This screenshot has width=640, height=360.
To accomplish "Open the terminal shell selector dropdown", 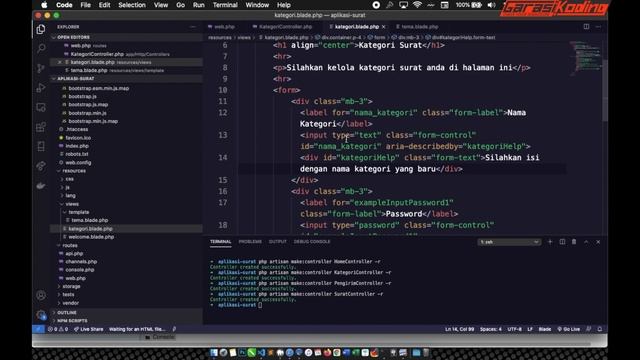I will 509,242.
